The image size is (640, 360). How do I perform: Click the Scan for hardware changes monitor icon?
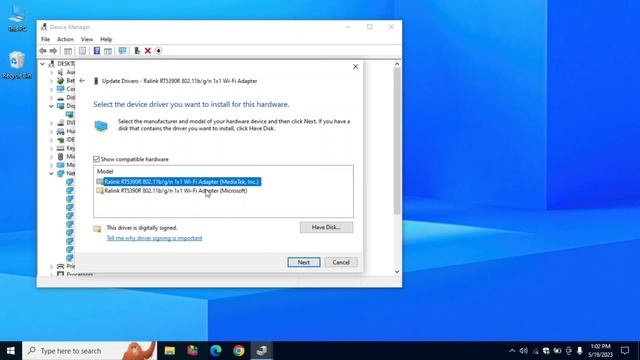click(122, 51)
